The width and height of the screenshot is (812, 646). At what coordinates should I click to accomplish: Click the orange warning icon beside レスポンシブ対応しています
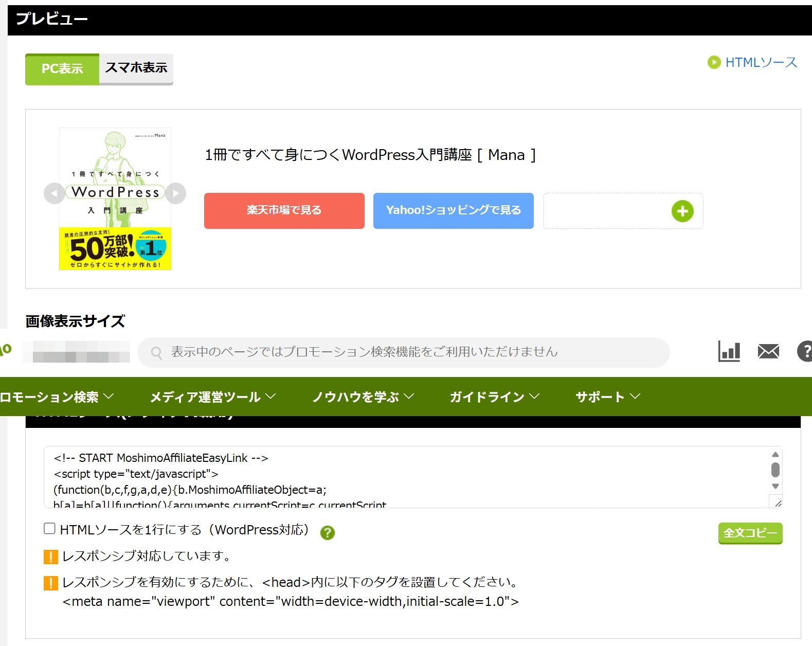(x=51, y=557)
